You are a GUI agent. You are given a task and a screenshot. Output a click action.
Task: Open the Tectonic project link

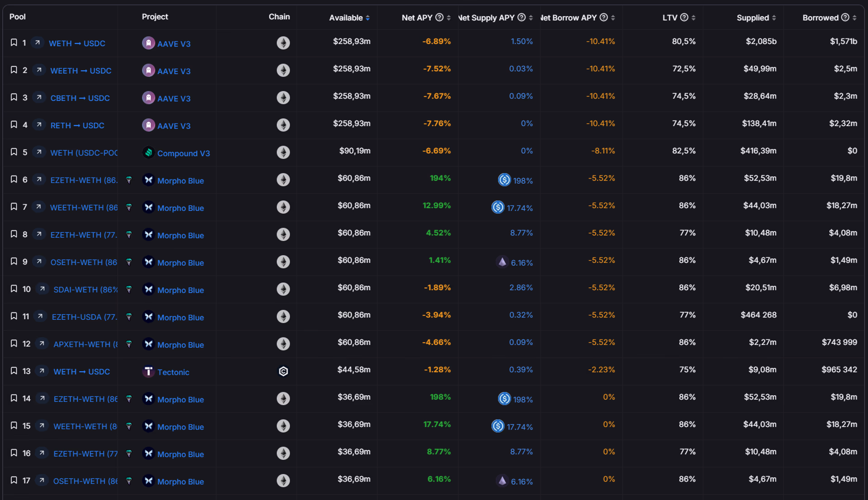[x=173, y=372]
